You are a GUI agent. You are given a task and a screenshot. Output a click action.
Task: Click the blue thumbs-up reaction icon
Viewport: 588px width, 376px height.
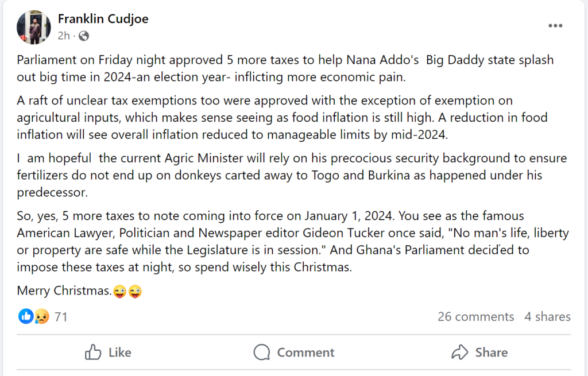pyautogui.click(x=26, y=316)
